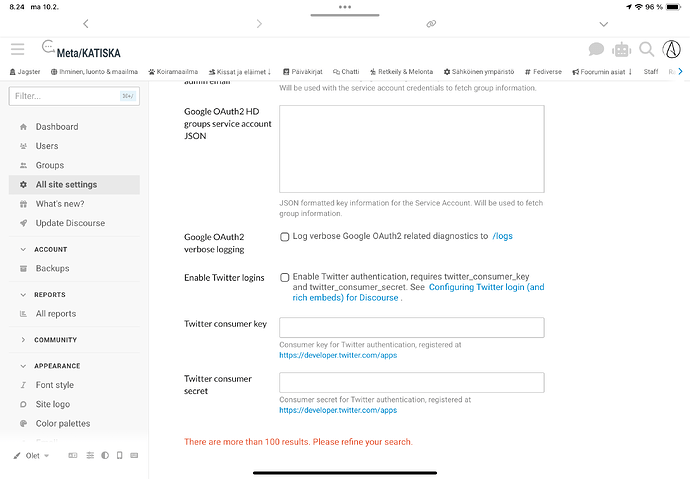
Task: Open All reports in sidebar
Action: click(74, 314)
